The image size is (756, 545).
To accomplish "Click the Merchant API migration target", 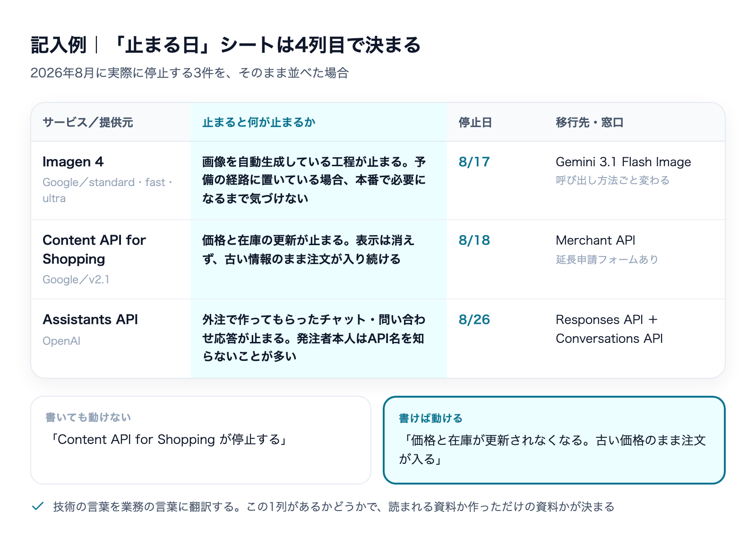I will click(x=595, y=240).
